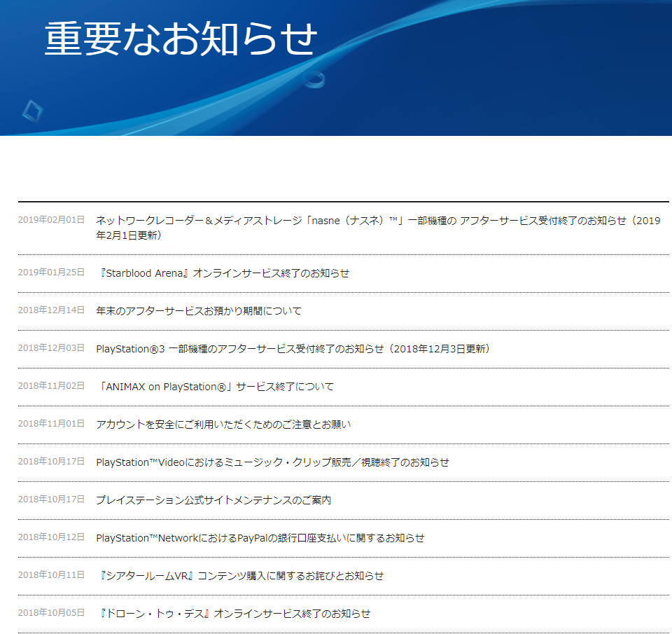The image size is (672, 634).
Task: Click the 重要なお知らせ page heading
Action: (x=181, y=39)
